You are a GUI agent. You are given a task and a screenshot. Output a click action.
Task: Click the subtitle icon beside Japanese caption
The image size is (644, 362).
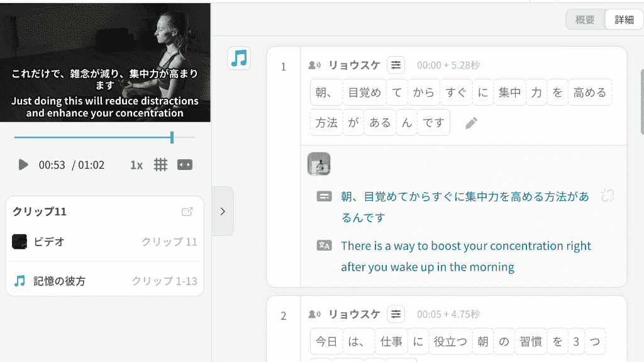point(324,196)
